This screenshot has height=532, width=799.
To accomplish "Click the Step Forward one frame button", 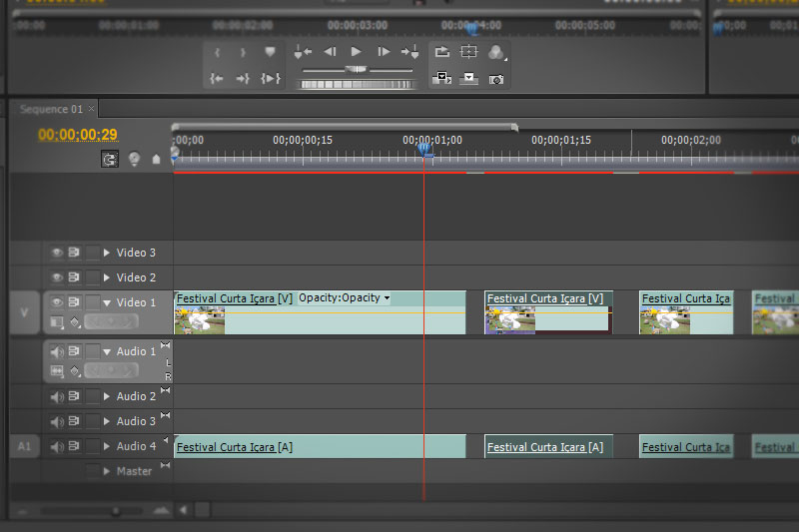I will pyautogui.click(x=384, y=52).
